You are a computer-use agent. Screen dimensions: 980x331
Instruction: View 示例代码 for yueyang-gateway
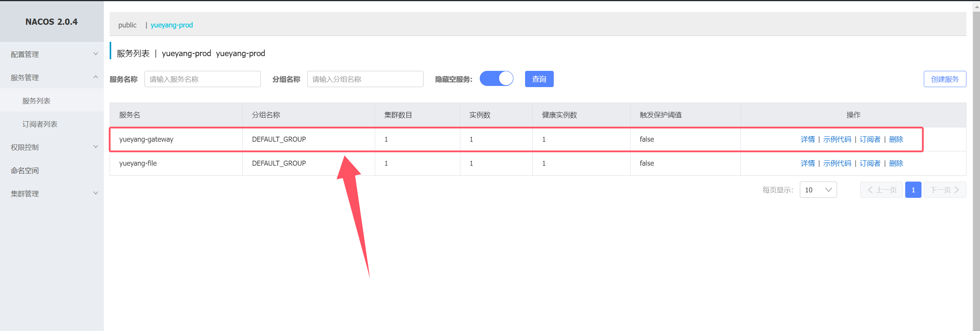[837, 139]
